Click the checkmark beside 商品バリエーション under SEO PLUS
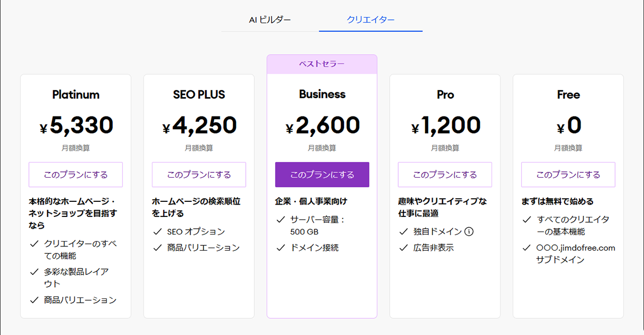 (x=158, y=247)
